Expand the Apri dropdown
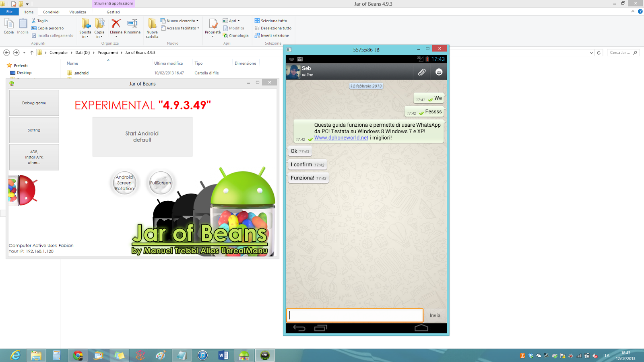644x362 pixels. point(239,21)
